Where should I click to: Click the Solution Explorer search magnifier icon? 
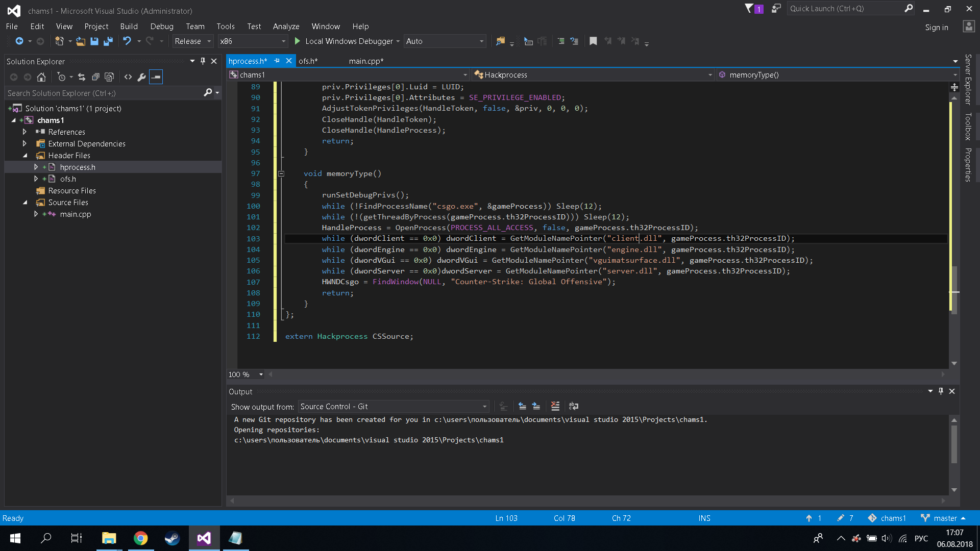tap(208, 93)
